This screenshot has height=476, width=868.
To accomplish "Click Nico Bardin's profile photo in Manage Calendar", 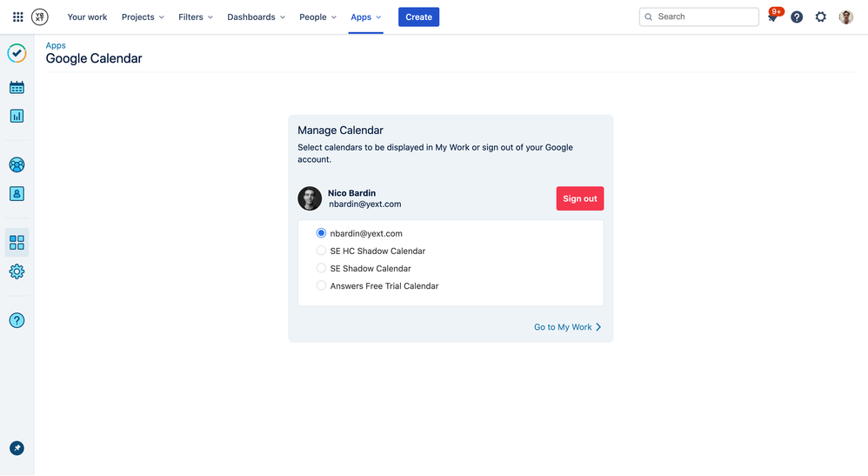I will pyautogui.click(x=310, y=198).
